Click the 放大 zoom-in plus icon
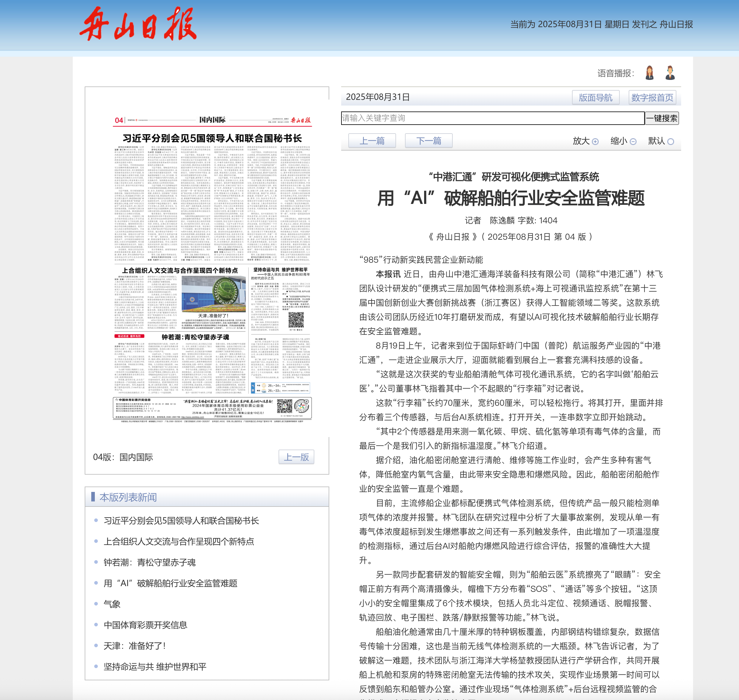739x700 pixels. click(595, 141)
